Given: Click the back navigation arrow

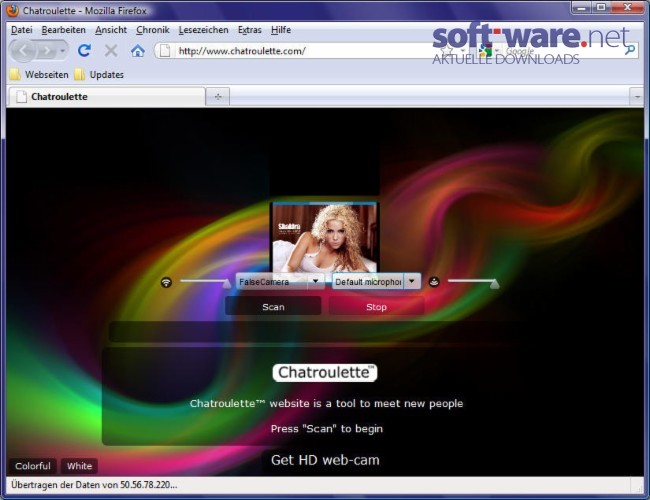Looking at the screenshot, I should coord(23,51).
